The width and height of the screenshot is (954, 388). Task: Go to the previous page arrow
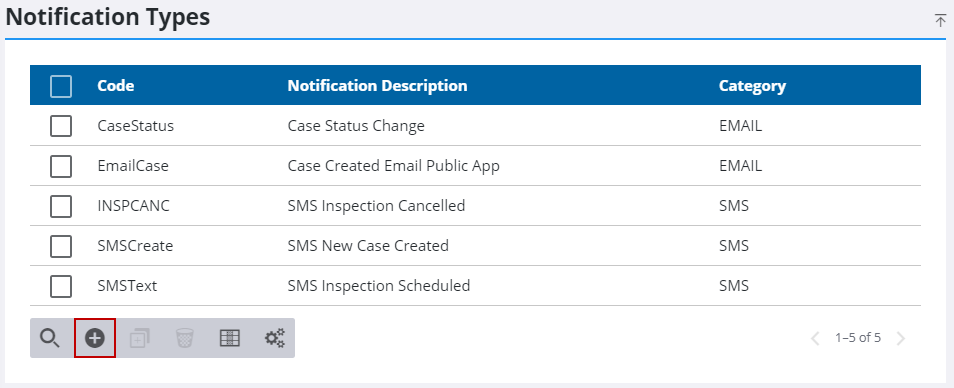tap(816, 338)
